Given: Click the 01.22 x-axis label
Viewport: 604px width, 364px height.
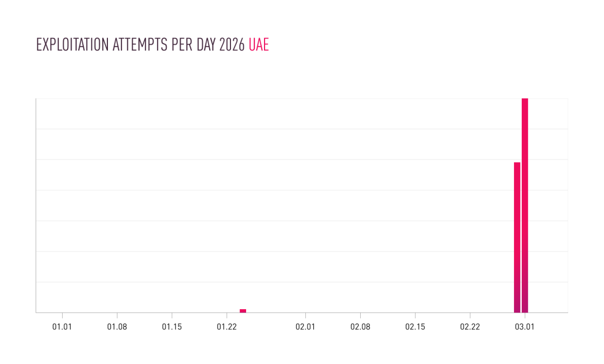Looking at the screenshot, I should [x=226, y=327].
